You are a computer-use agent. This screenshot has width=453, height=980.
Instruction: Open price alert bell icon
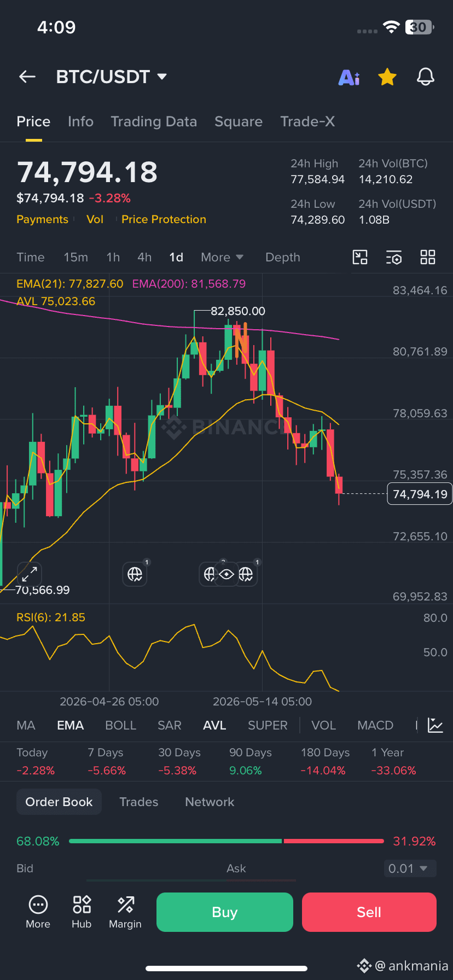coord(426,77)
